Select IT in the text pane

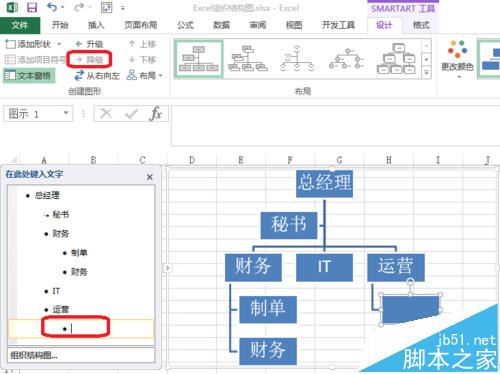tap(56, 291)
